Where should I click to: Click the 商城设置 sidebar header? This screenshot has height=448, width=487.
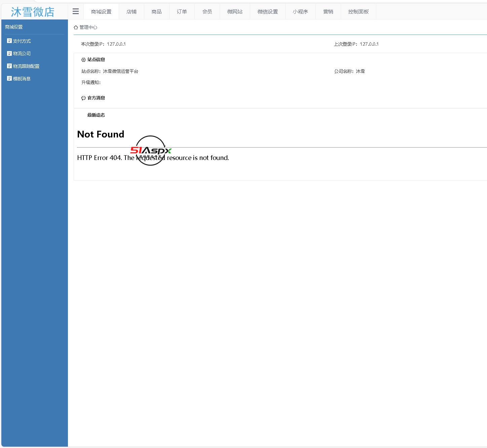[14, 27]
